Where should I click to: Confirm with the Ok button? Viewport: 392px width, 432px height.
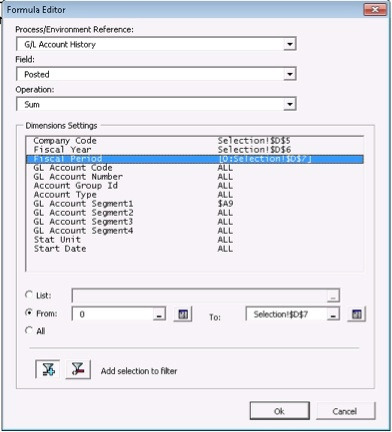(x=279, y=411)
